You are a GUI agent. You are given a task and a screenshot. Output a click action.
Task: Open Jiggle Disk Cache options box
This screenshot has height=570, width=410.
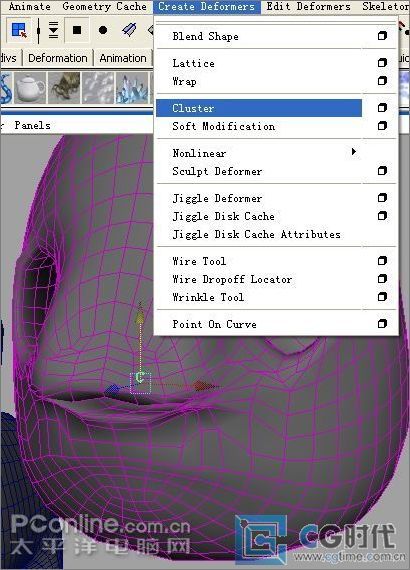pos(382,216)
